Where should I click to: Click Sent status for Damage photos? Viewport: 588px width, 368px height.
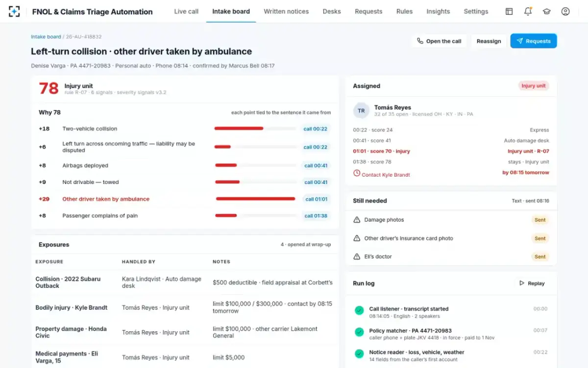click(x=540, y=220)
